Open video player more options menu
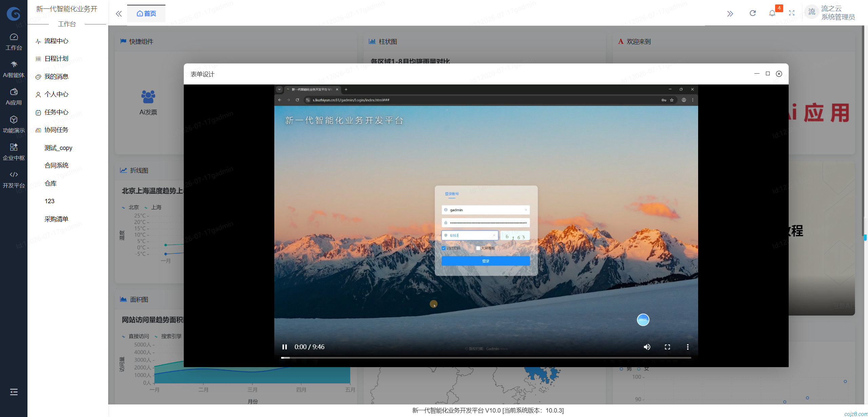This screenshot has height=417, width=868. [x=688, y=347]
